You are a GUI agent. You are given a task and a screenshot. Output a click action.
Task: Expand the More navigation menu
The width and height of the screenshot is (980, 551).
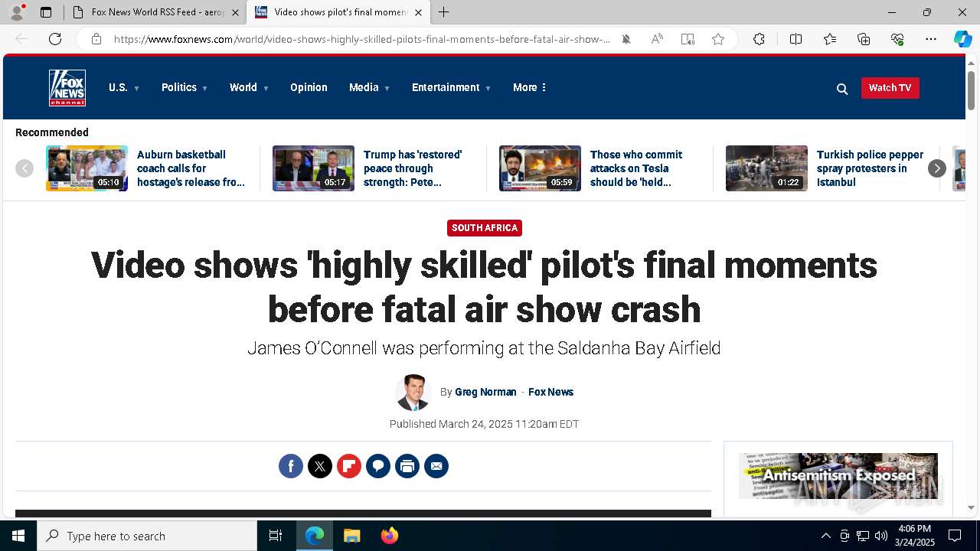530,87
